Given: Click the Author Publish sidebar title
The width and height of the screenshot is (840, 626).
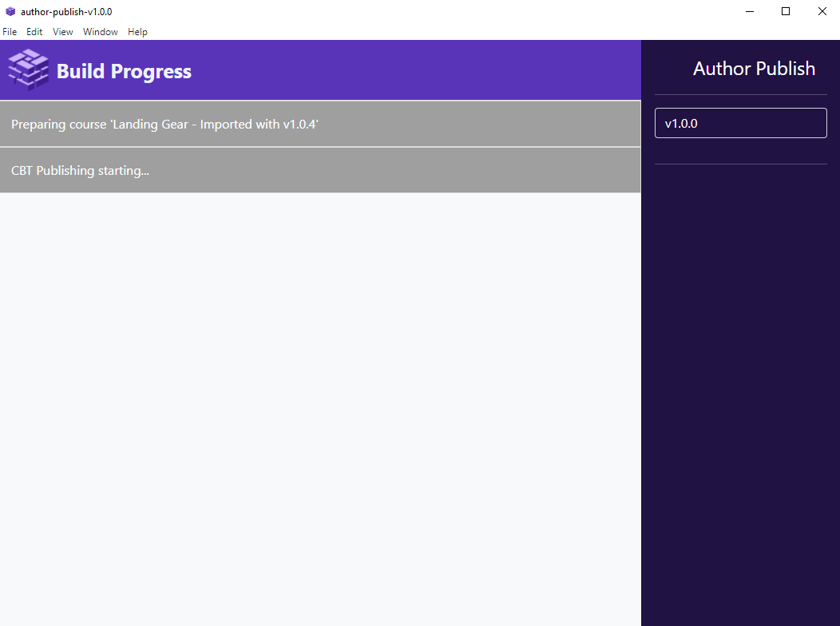Looking at the screenshot, I should click(754, 69).
